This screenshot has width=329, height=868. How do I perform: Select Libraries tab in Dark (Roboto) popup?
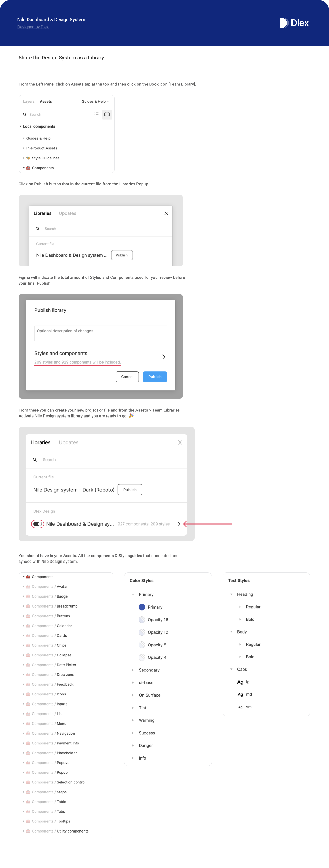(x=40, y=442)
